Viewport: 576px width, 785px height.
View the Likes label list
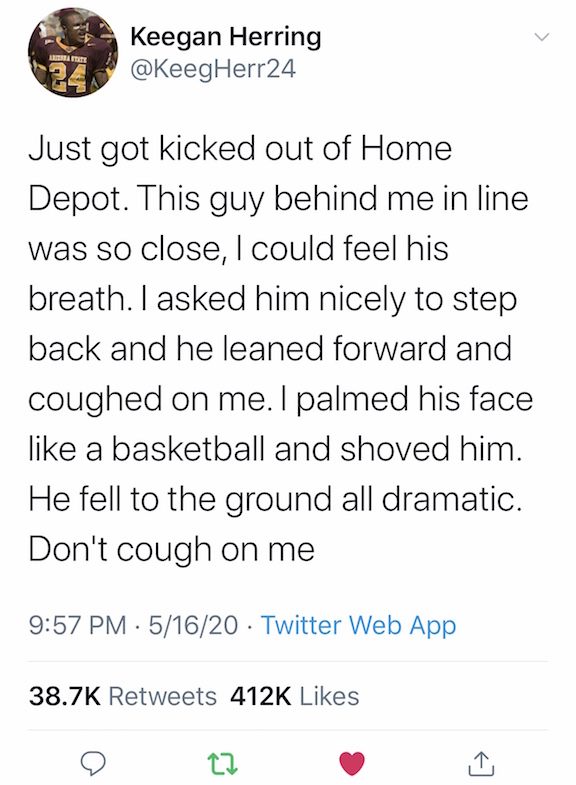pos(329,696)
